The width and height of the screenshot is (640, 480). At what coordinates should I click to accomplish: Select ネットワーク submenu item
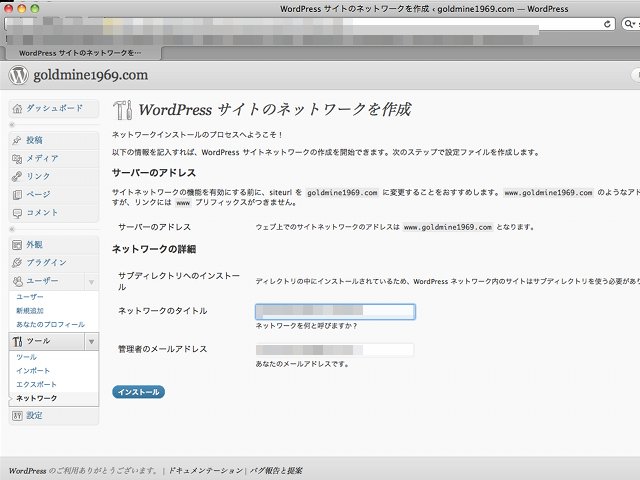36,398
